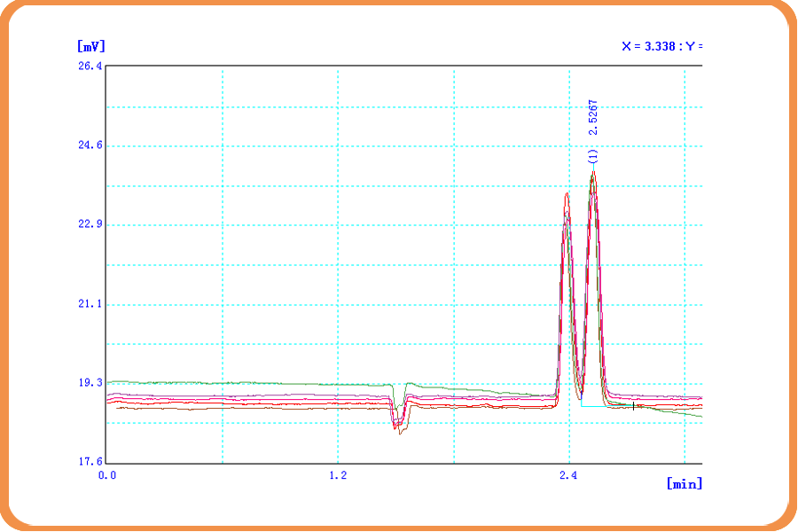Click the 0.0 x-axis time value
Image resolution: width=798 pixels, height=532 pixels.
[106, 476]
